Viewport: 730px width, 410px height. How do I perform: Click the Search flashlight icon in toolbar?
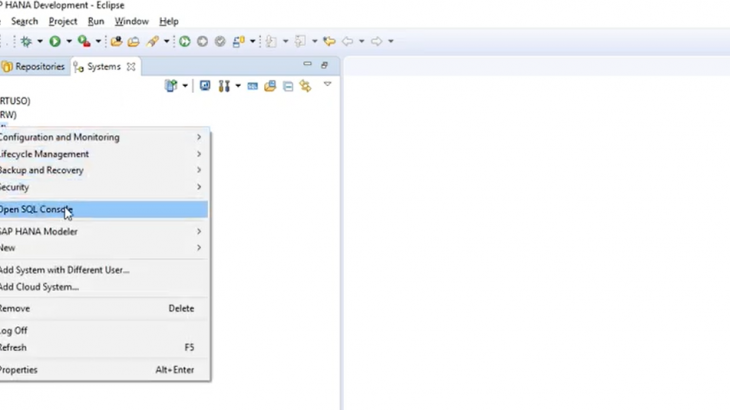153,41
